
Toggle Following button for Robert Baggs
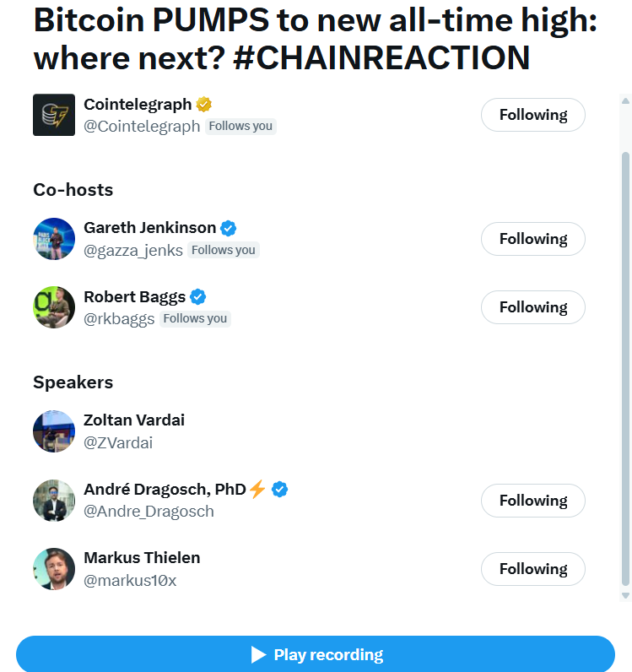click(533, 307)
